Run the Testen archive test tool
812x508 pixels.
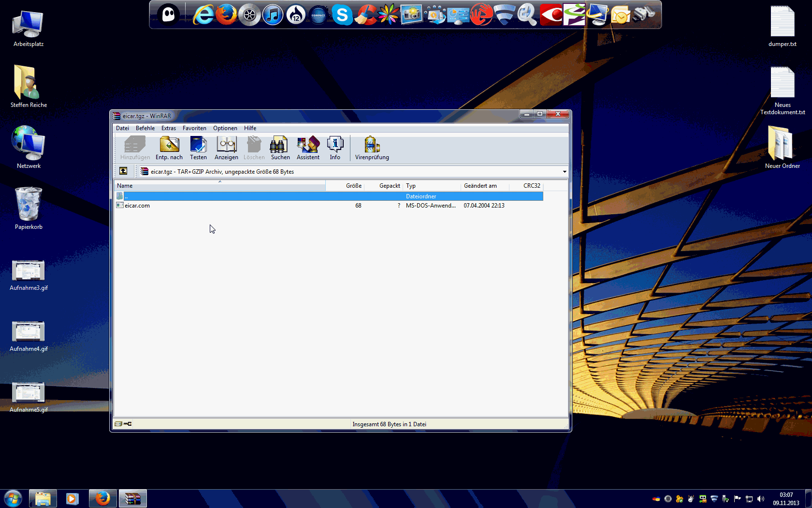198,148
